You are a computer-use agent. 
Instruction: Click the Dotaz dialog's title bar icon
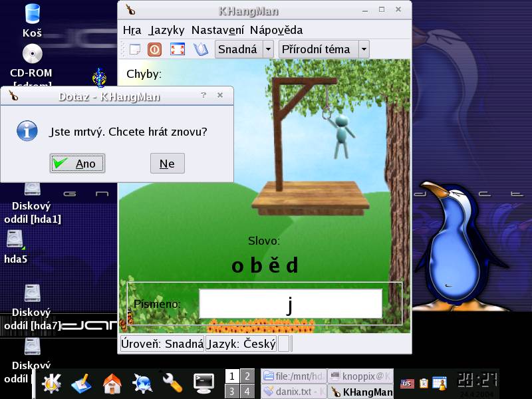[13, 96]
